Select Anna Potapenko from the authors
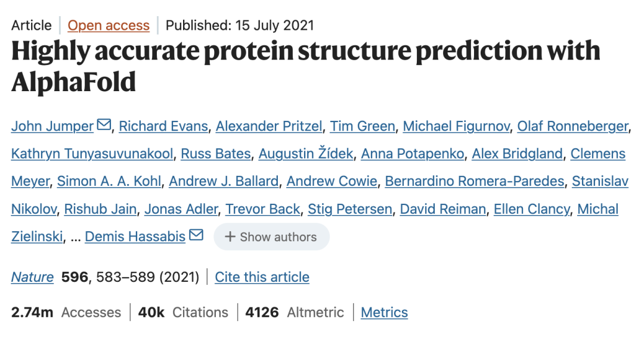 click(413, 154)
